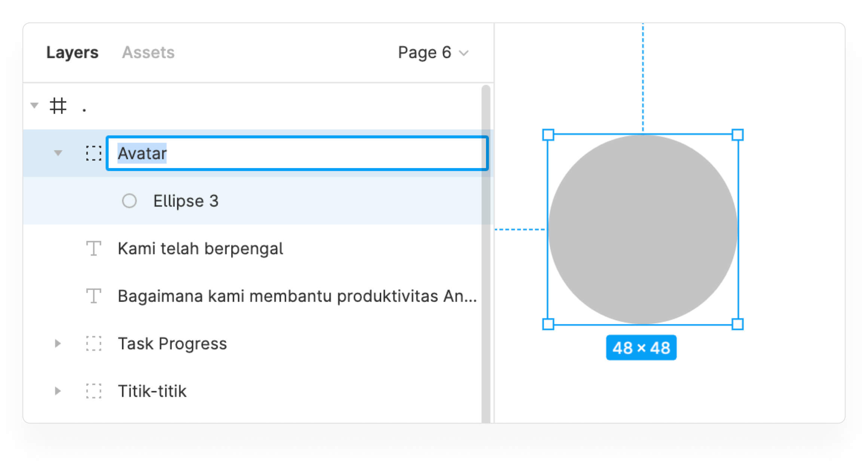Select the Ellipse 3 layer
This screenshot has height=461, width=868.
[x=186, y=201]
